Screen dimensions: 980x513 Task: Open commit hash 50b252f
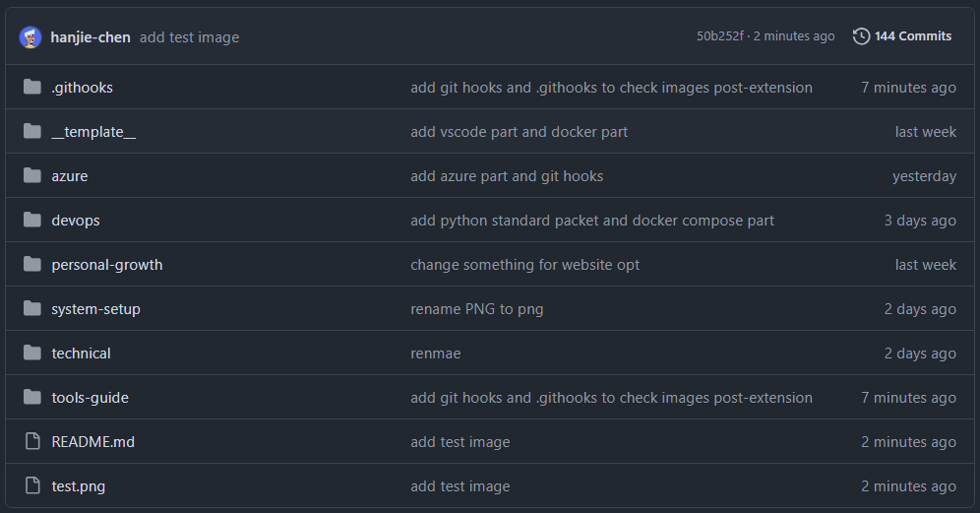(720, 36)
